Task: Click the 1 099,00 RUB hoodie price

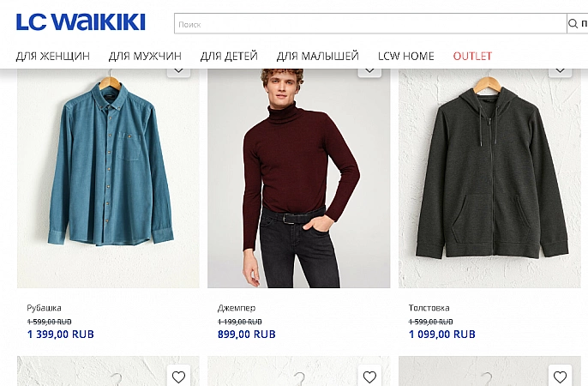Action: click(x=442, y=335)
